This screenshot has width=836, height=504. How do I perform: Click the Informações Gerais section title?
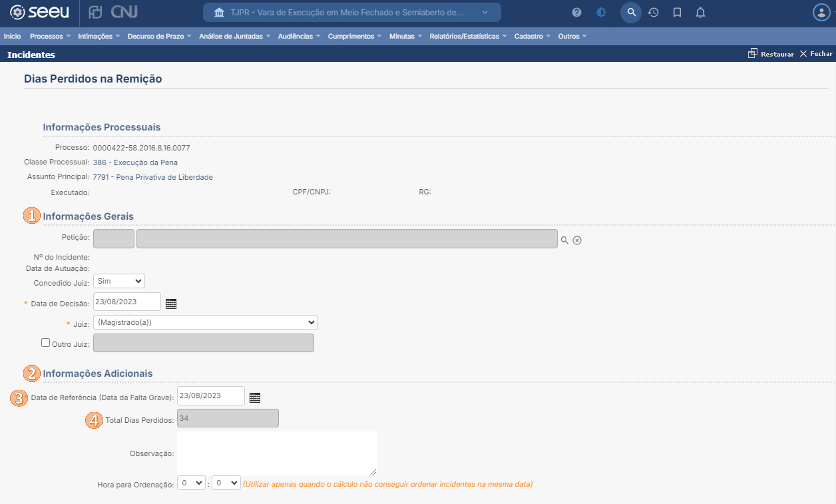point(88,216)
